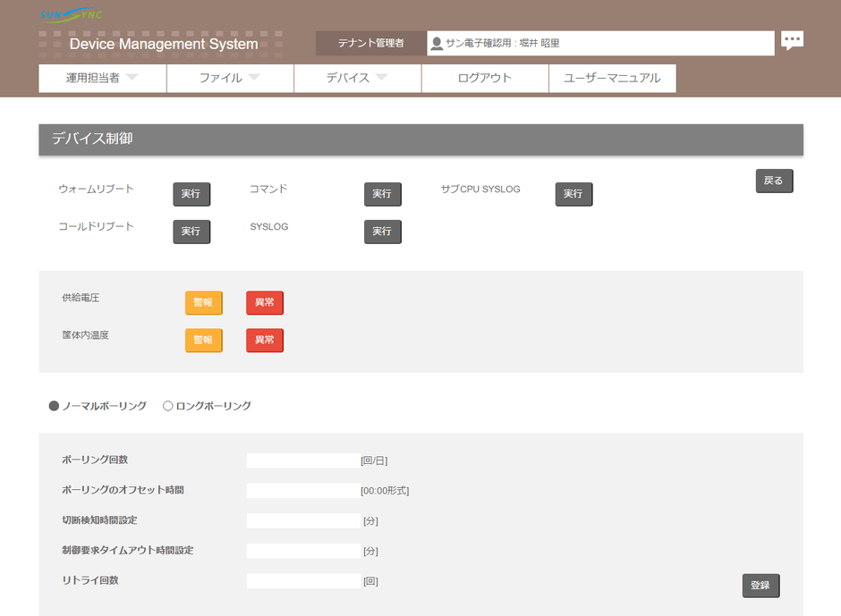This screenshot has height=616, width=841.
Task: Expand the デバイス dropdown menu
Action: (357, 78)
